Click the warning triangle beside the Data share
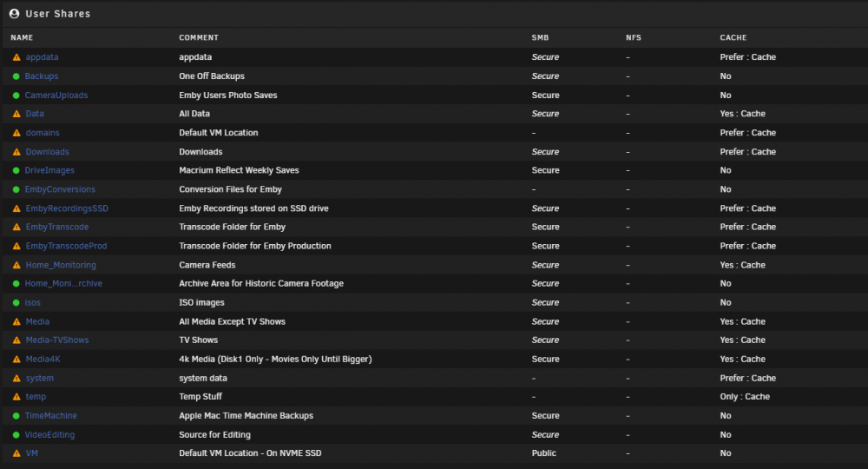868x469 pixels. pos(16,114)
